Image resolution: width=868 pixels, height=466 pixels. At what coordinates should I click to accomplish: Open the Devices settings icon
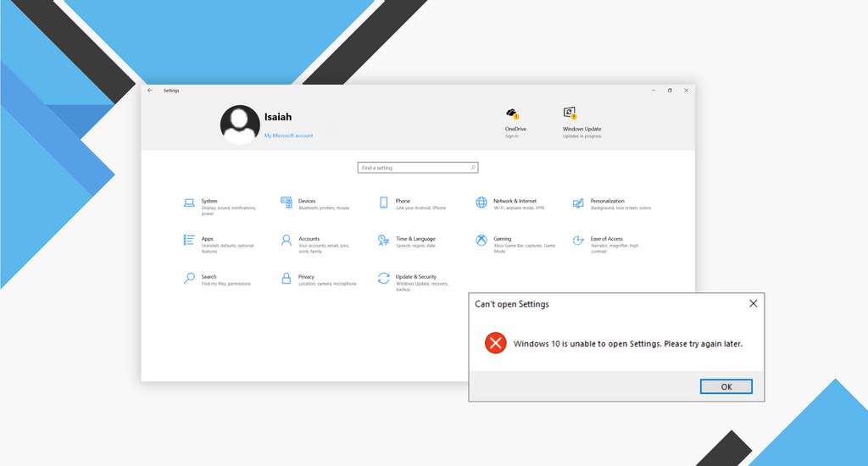(287, 202)
